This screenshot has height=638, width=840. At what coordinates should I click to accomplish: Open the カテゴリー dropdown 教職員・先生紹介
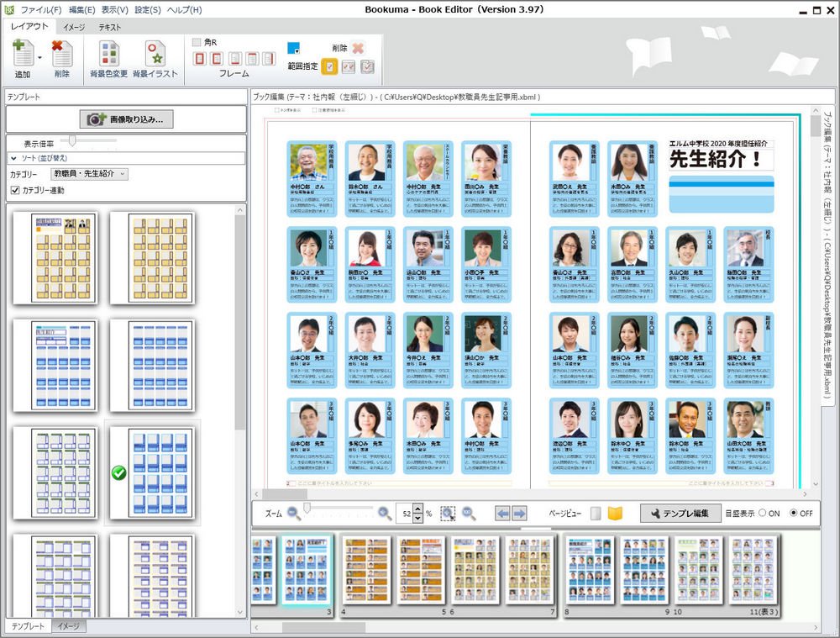coord(89,174)
